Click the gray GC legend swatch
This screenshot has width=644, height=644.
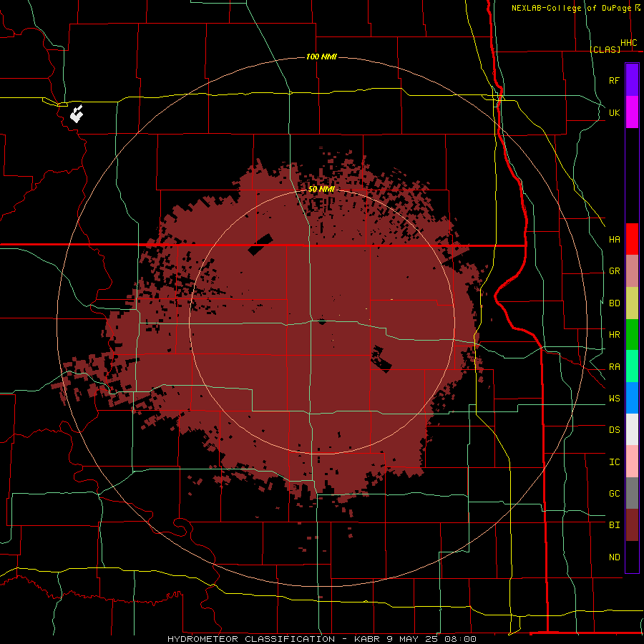pyautogui.click(x=632, y=493)
